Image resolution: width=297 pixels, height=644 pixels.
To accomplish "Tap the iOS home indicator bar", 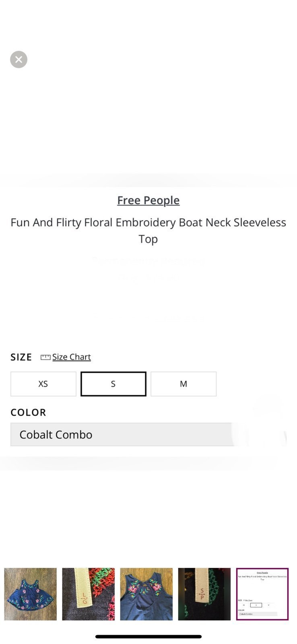I will pos(148,636).
